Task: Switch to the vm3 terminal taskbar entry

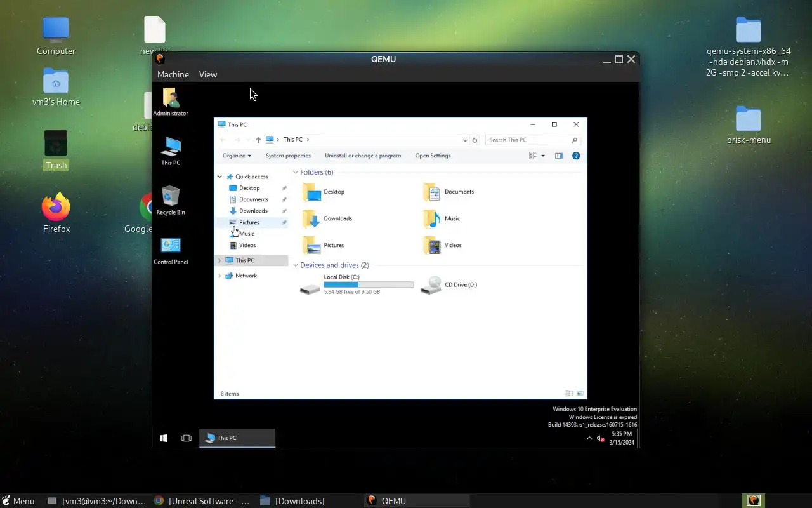Action: tap(97, 501)
